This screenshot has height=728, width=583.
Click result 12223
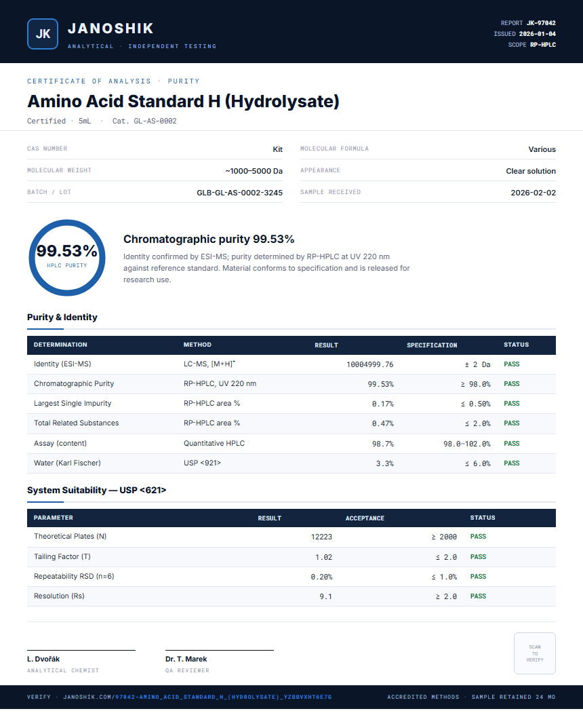321,537
